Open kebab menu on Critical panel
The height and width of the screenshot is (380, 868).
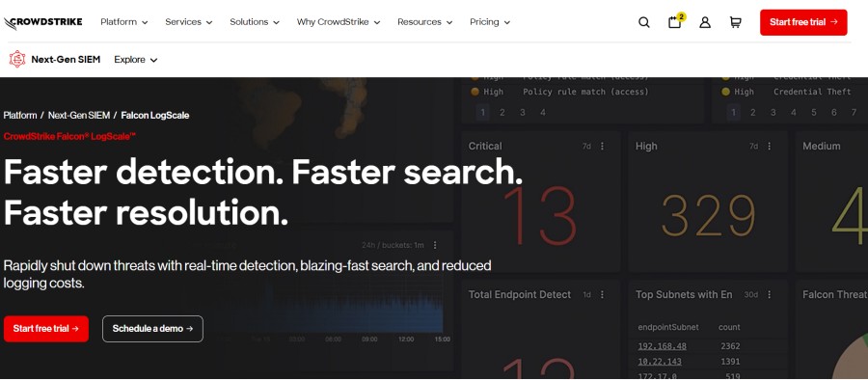pyautogui.click(x=602, y=147)
